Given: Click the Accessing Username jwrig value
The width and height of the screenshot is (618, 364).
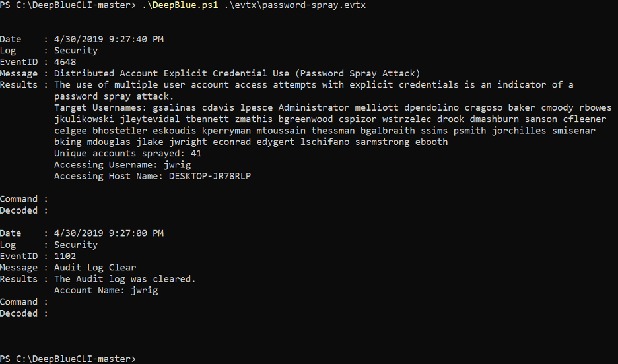Looking at the screenshot, I should pyautogui.click(x=178, y=165).
